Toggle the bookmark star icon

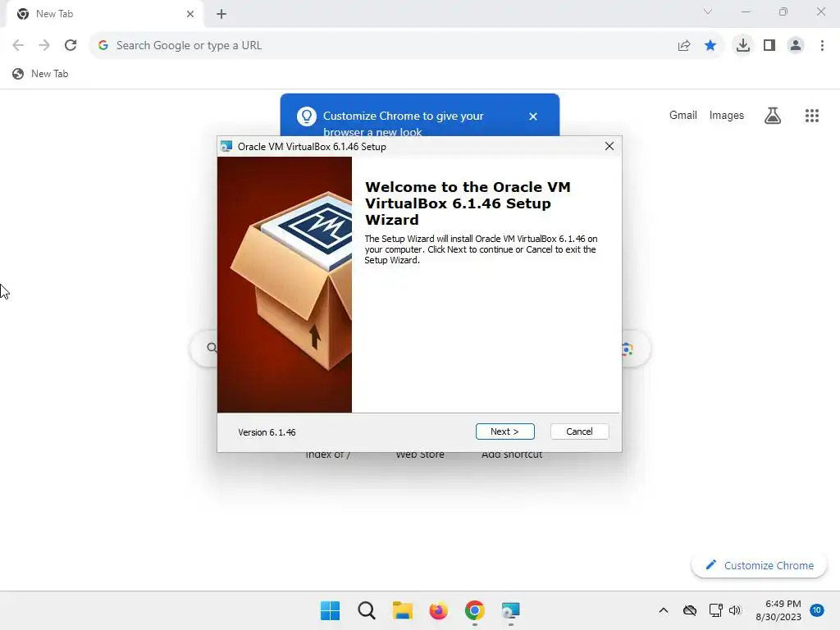click(710, 46)
